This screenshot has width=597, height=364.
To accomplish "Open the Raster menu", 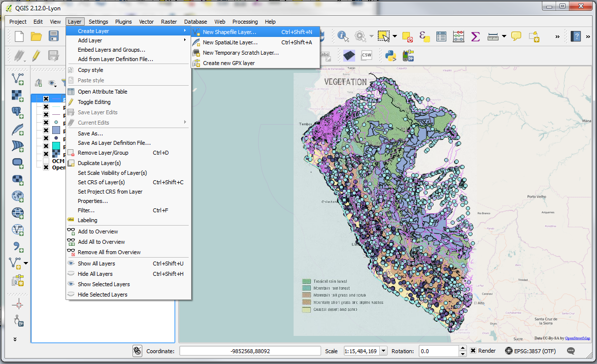I will [168, 22].
